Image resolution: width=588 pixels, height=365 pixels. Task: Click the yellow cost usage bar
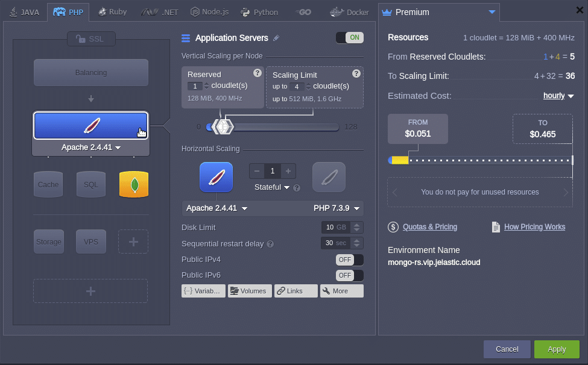tap(400, 160)
